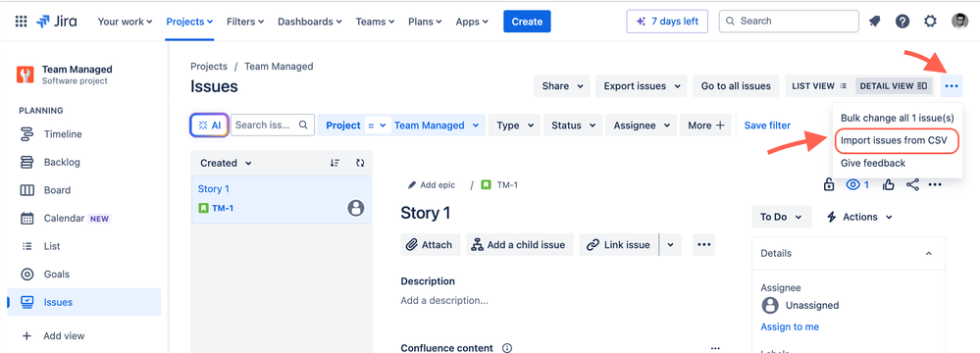The height and width of the screenshot is (353, 980).
Task: Open the Assignee filter dropdown
Action: [642, 125]
